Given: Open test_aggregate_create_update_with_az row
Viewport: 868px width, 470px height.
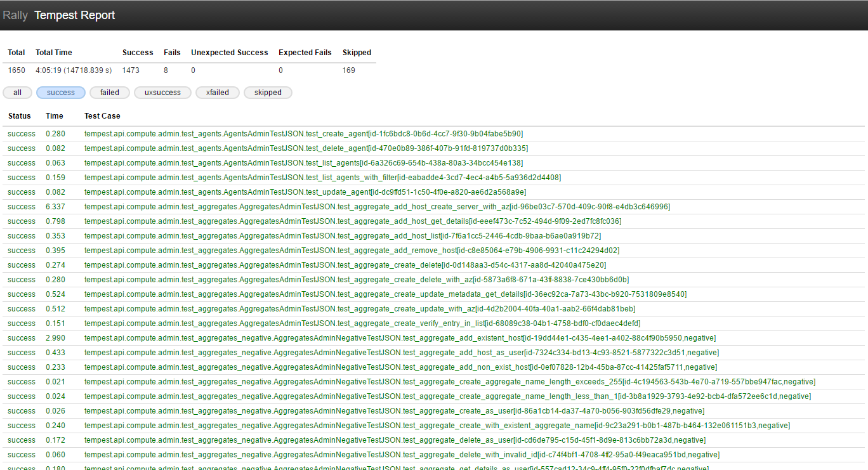Looking at the screenshot, I should coord(433,309).
